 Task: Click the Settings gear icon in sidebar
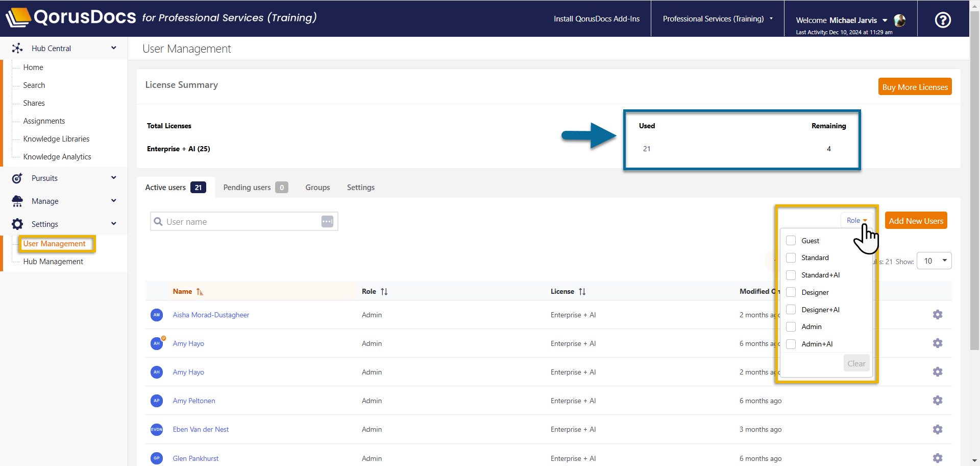pos(17,224)
